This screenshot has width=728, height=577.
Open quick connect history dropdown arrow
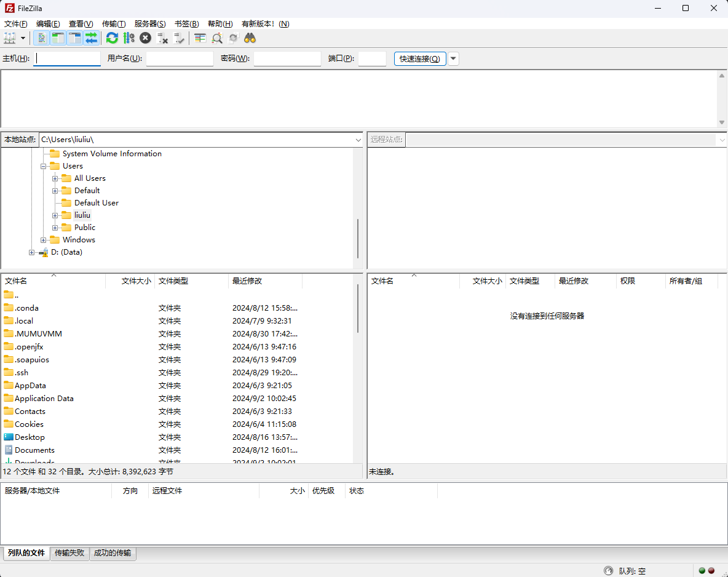coord(453,58)
